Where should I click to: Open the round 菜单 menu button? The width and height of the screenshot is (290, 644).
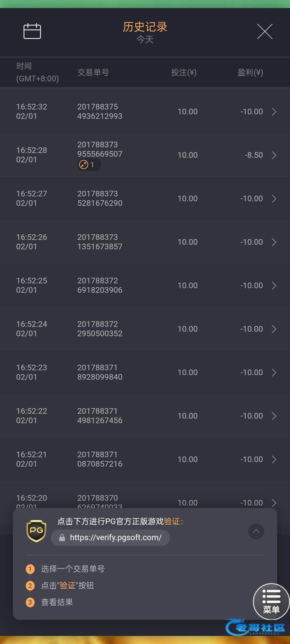[271, 601]
